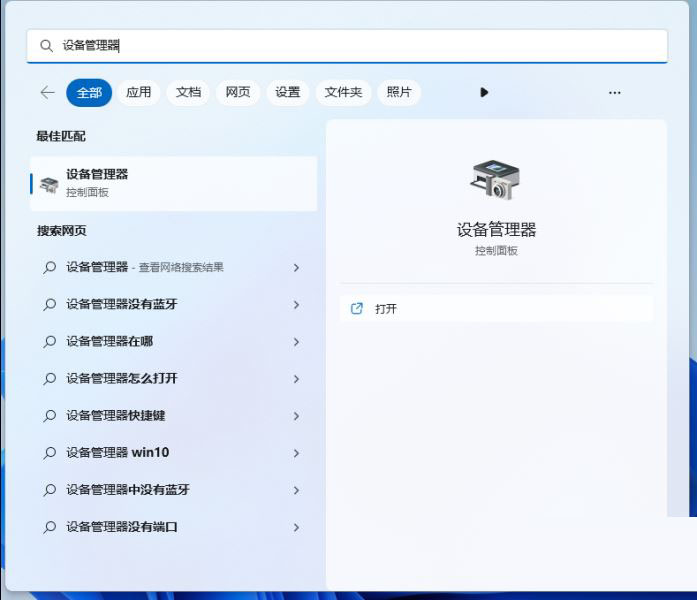The image size is (697, 600).
Task: Switch to the 文档 filter tab
Action: 188,92
